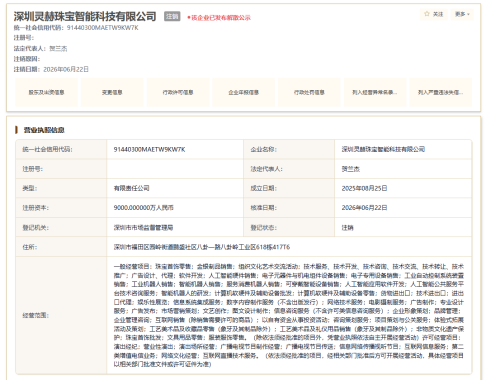Click the red 该企业已发布解散公示 notice link
The width and height of the screenshot is (487, 380).
coord(219,18)
